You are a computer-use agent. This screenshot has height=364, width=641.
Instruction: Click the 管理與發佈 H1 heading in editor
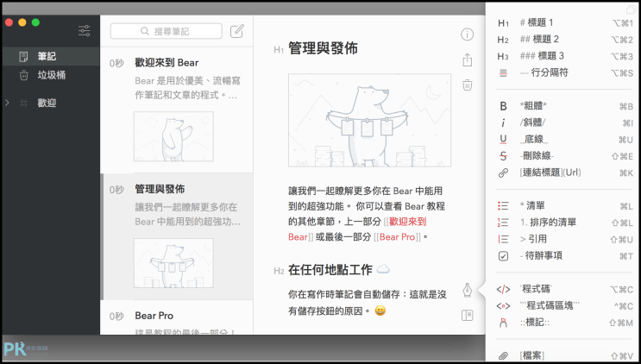(x=323, y=48)
